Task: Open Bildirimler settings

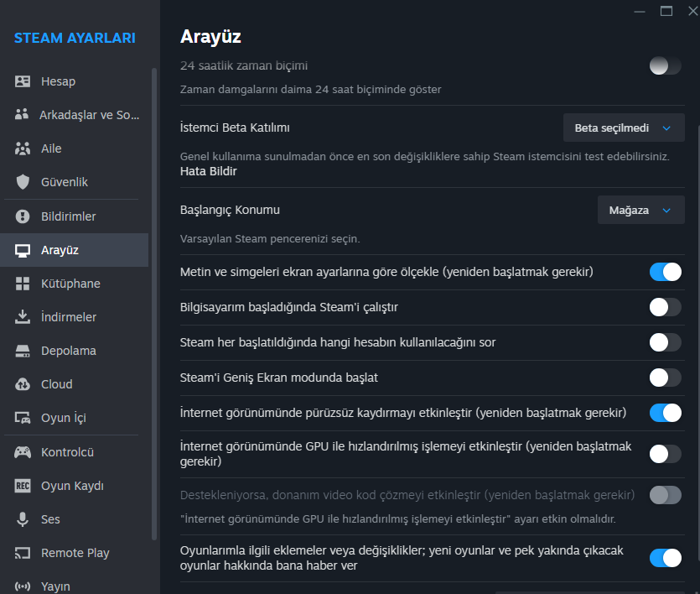Action: [74, 216]
